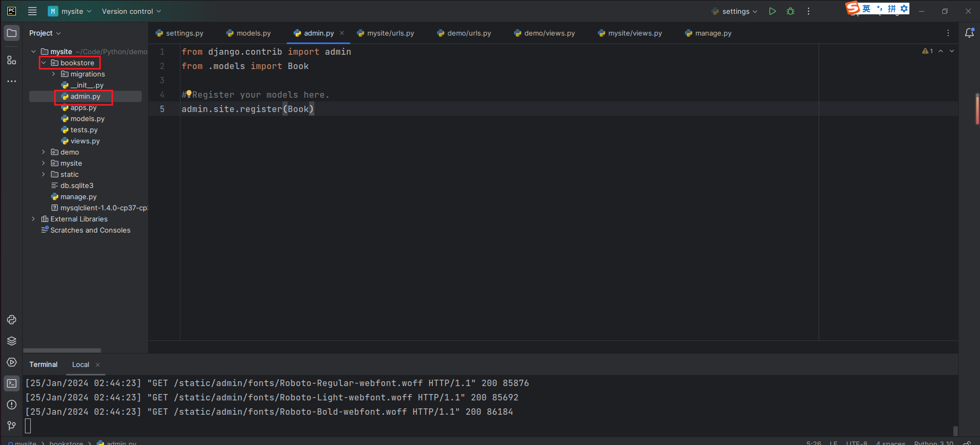Collapse the bookstore folder
This screenshot has width=980, height=445.
click(44, 63)
